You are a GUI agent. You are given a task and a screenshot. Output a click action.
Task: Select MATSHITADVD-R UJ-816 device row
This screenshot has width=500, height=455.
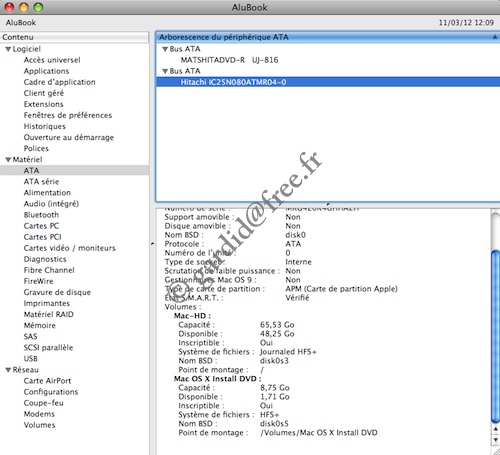click(328, 60)
